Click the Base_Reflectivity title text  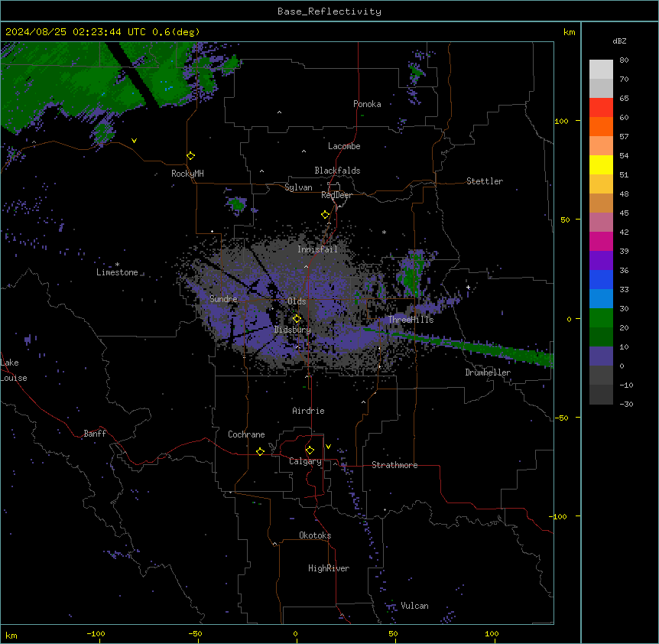[329, 11]
